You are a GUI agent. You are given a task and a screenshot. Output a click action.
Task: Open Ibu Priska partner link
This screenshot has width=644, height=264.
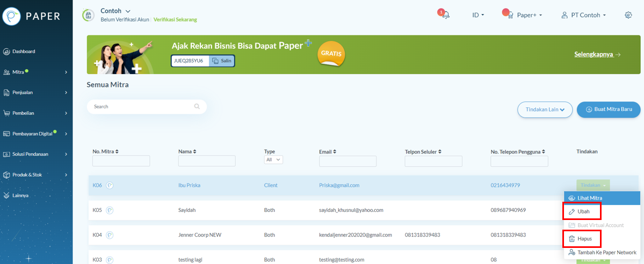[x=190, y=185]
